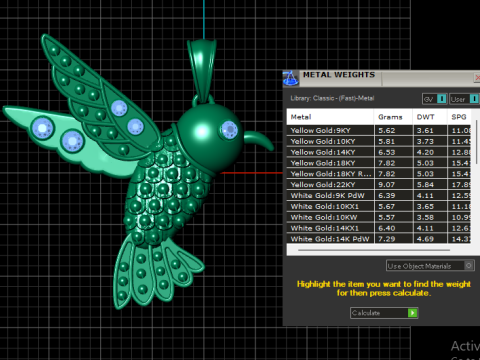Click the 5.57 grams value
480x360 pixels.
(387, 217)
